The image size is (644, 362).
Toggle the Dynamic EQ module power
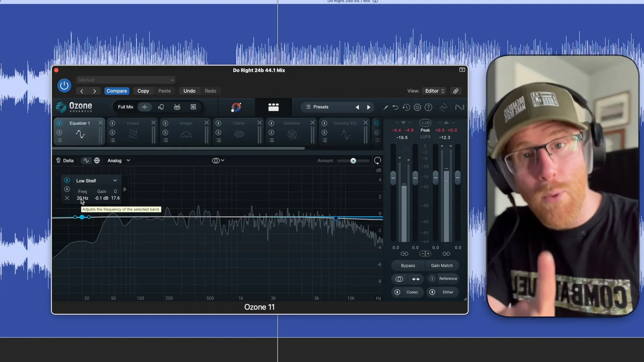[x=324, y=123]
